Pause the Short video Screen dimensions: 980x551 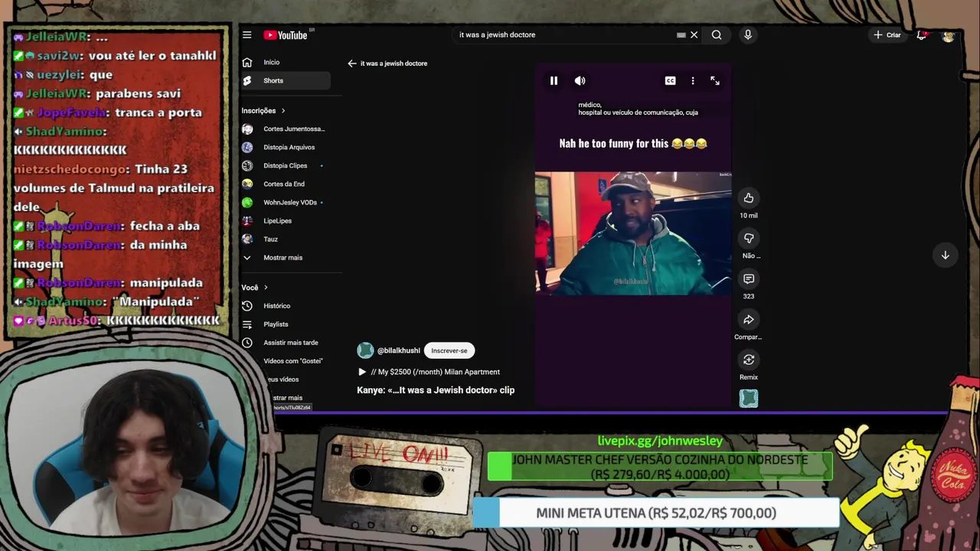[554, 80]
